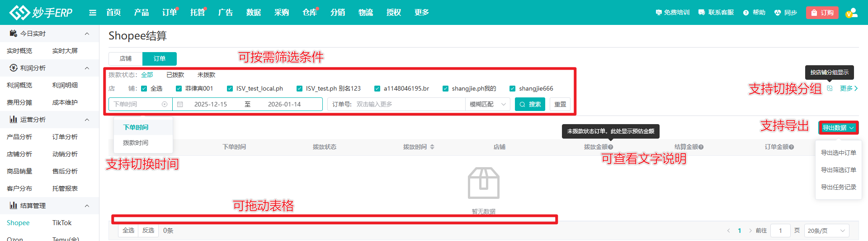Choose 导出选中订单 export option
The image size is (868, 241).
coord(839,153)
